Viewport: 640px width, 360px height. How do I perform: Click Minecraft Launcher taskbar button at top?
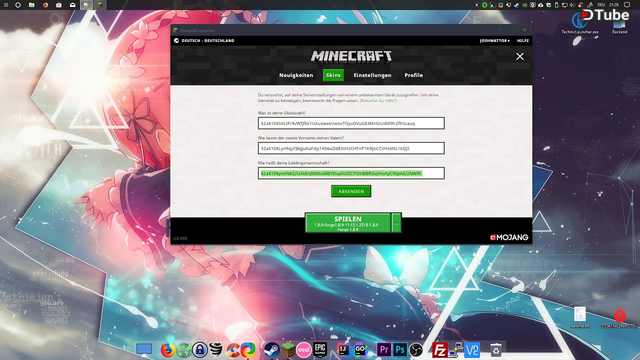pos(100,5)
